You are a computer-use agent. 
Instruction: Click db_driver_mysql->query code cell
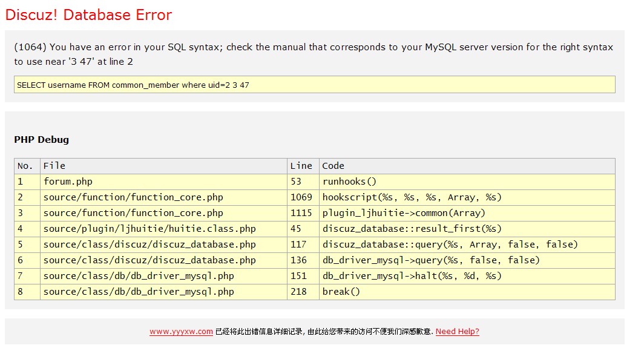click(467, 260)
